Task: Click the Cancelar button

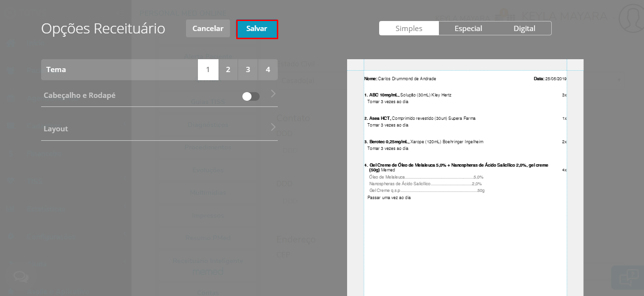Action: [x=208, y=29]
